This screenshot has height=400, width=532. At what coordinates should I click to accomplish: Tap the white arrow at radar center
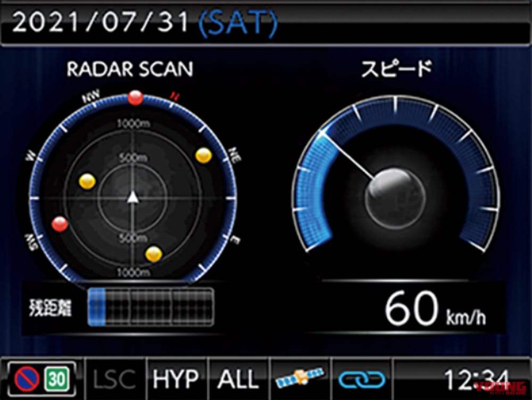pyautogui.click(x=132, y=198)
